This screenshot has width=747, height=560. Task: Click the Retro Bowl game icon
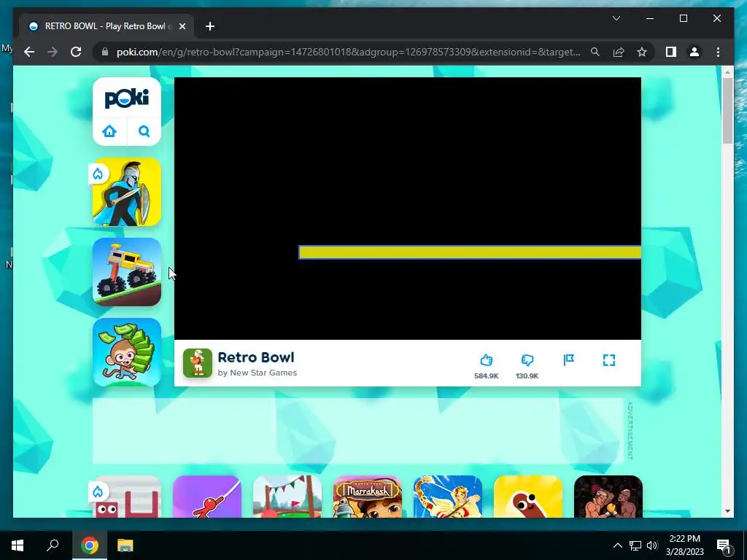click(x=198, y=363)
